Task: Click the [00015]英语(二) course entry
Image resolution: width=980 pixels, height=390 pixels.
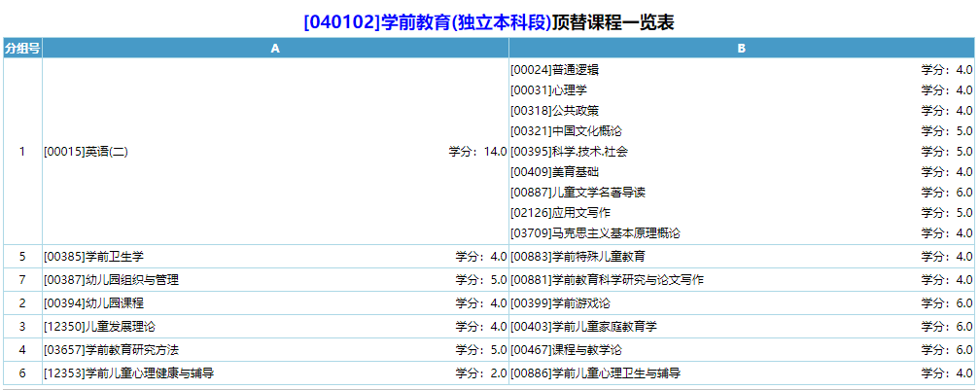Action: (87, 152)
